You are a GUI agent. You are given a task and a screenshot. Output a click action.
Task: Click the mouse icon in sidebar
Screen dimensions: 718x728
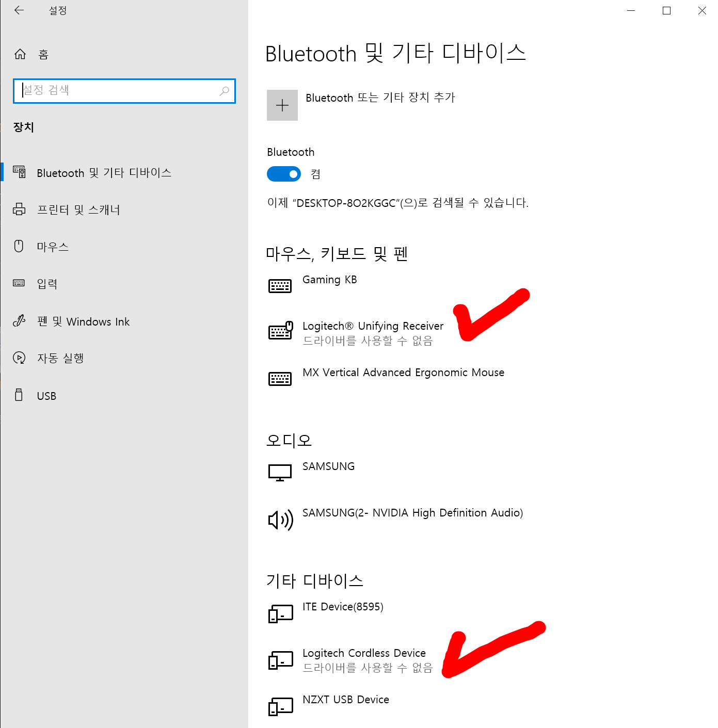point(19,246)
